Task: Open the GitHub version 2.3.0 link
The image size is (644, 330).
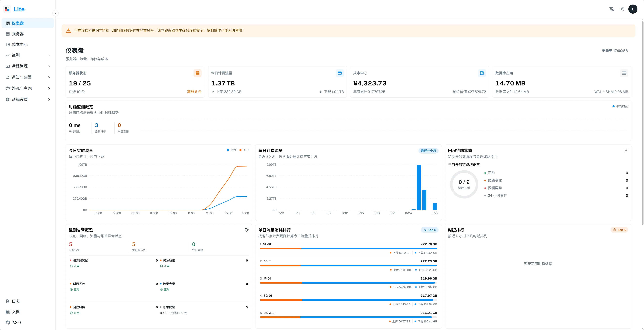Action: click(x=13, y=322)
